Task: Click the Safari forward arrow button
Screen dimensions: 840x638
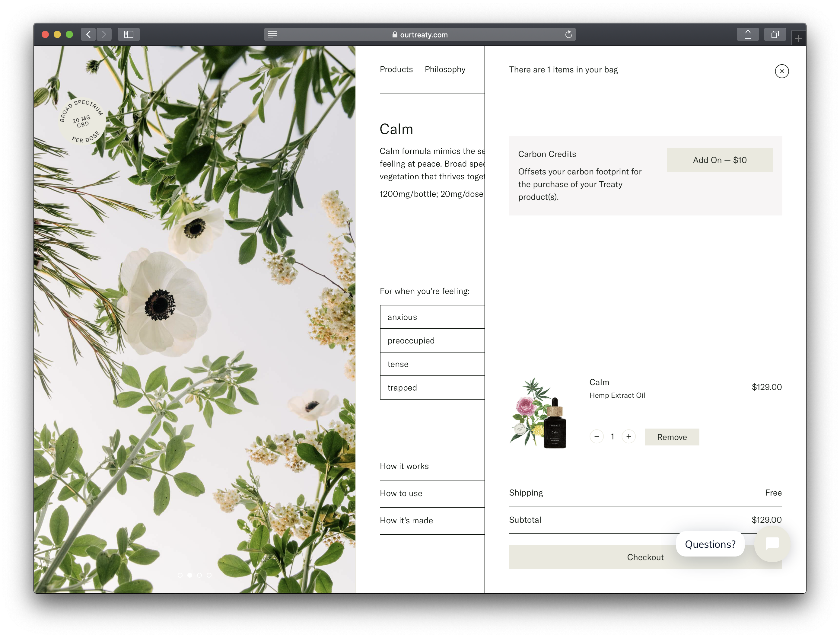Action: point(104,35)
